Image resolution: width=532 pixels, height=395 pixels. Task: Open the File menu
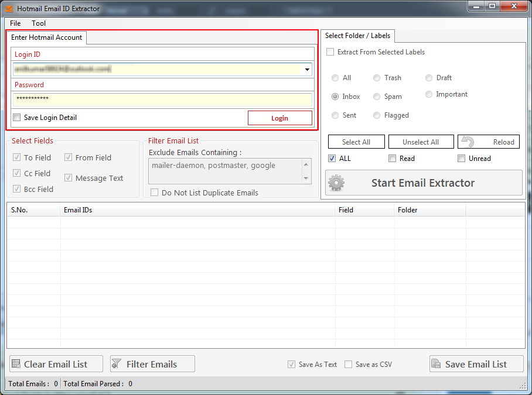[x=15, y=23]
